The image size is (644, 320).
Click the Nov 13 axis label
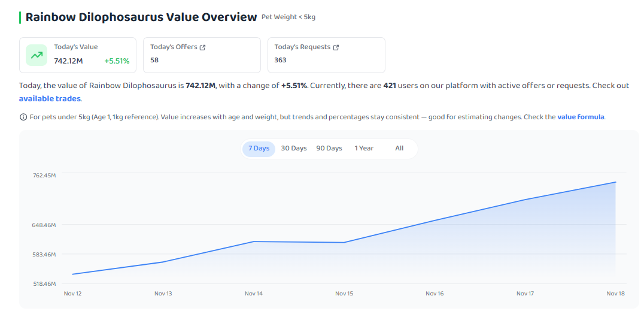163,294
